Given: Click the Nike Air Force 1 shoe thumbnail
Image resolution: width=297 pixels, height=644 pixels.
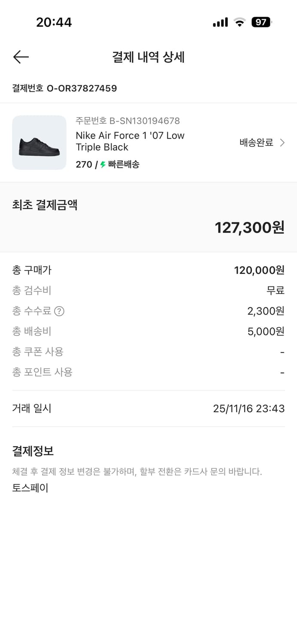Looking at the screenshot, I should 39,143.
